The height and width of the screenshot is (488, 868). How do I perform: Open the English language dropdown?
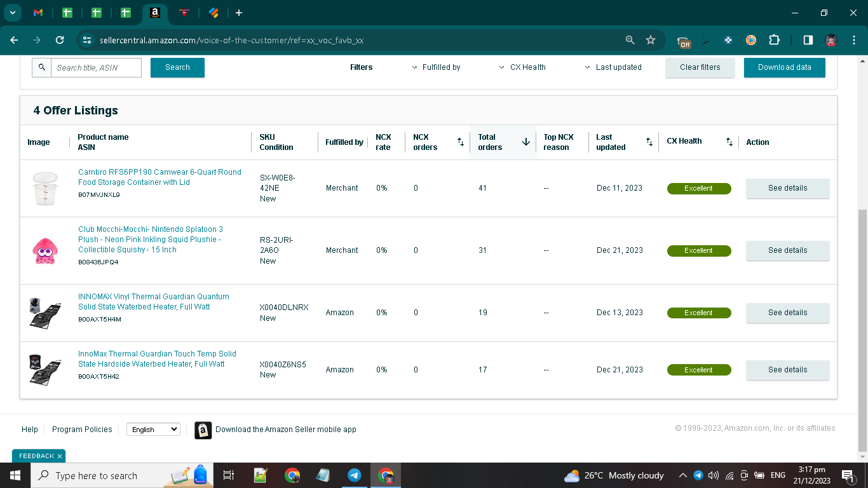(153, 430)
